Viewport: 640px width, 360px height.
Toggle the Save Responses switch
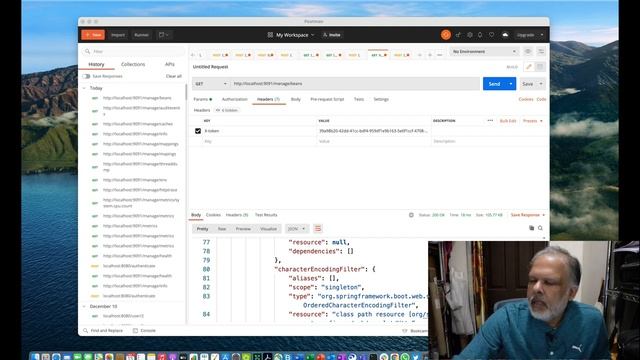(x=86, y=76)
